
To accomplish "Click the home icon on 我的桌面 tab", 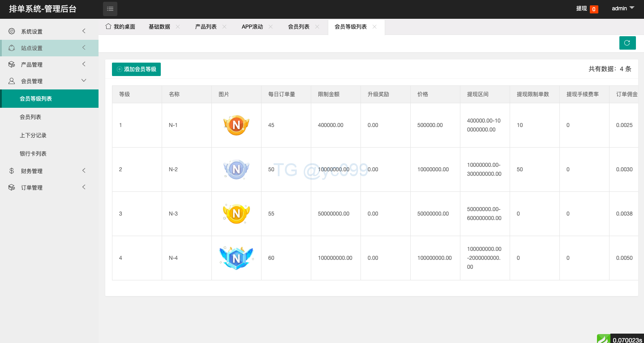I will (108, 26).
